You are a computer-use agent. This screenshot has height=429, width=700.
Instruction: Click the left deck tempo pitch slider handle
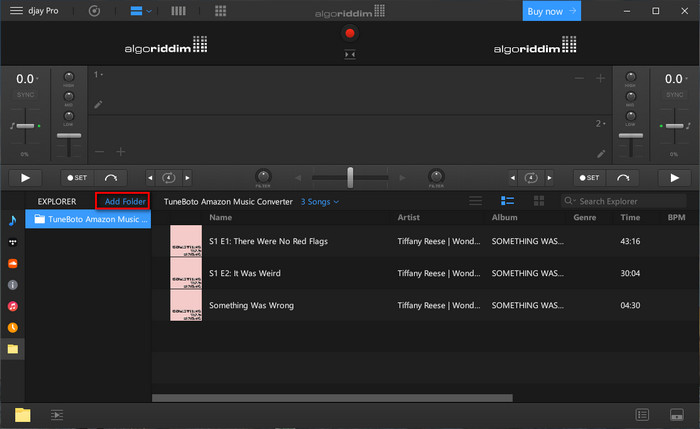click(x=25, y=126)
